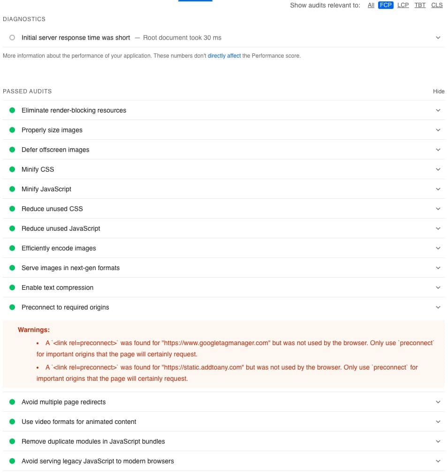Screen dimensions: 448x476
Task: Switch to the TBT filter tab
Action: click(420, 5)
